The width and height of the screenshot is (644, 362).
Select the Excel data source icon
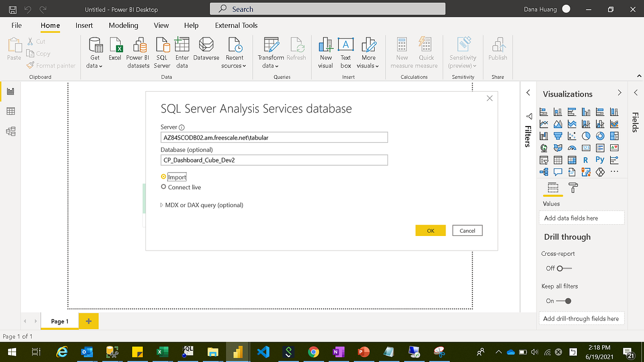(115, 47)
